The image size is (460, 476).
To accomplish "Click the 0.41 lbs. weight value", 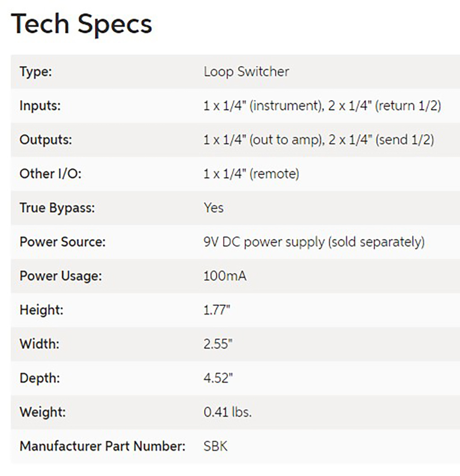I will [228, 412].
